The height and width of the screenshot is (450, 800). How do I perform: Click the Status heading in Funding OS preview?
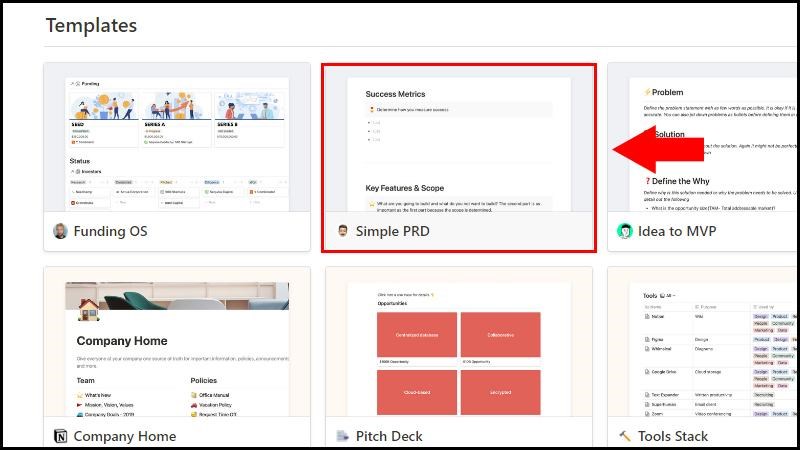(x=80, y=161)
